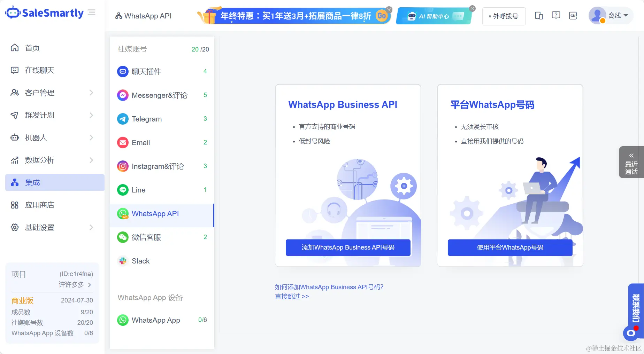Click the device switch icon in header
The image size is (644, 354).
[539, 16]
